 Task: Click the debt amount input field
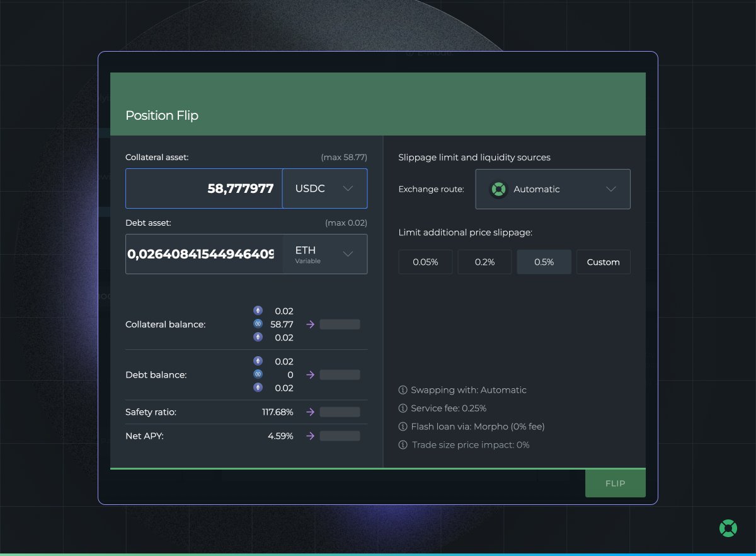[x=204, y=254]
